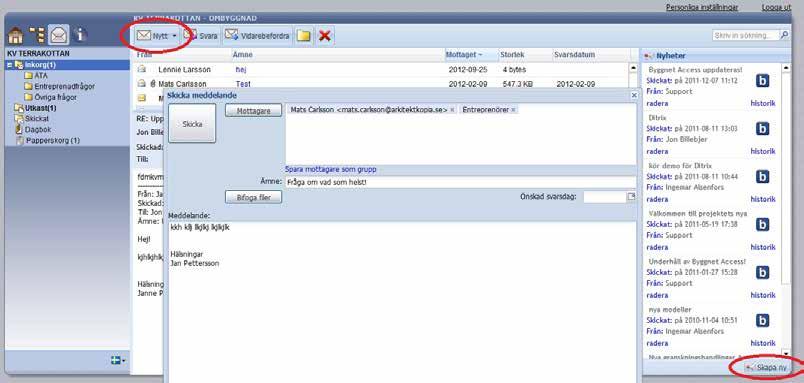The width and height of the screenshot is (804, 383).
Task: Click historik under Byggnet Access uppdateras news
Action: pos(763,104)
